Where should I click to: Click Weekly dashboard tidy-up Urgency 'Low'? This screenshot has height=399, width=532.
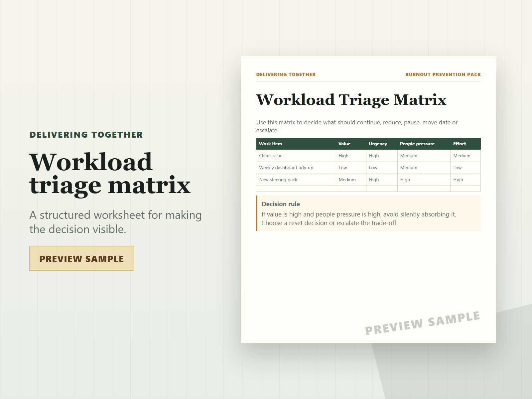[382, 168]
